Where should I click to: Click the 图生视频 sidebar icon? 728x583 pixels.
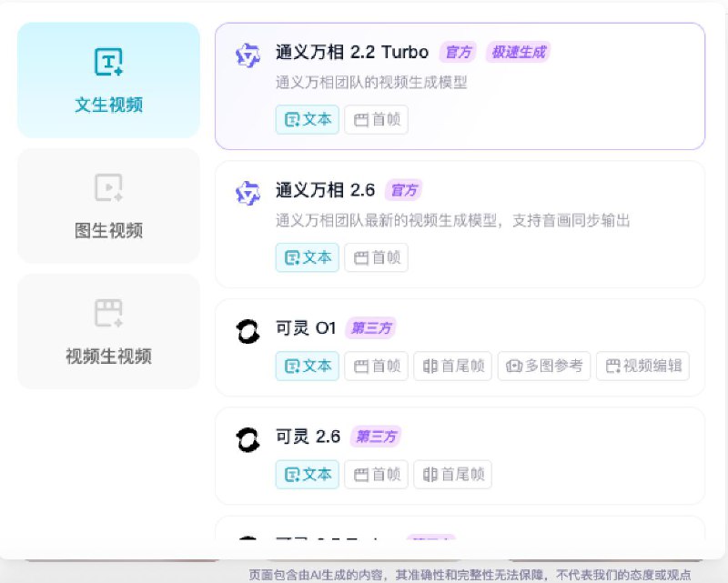coord(107,188)
